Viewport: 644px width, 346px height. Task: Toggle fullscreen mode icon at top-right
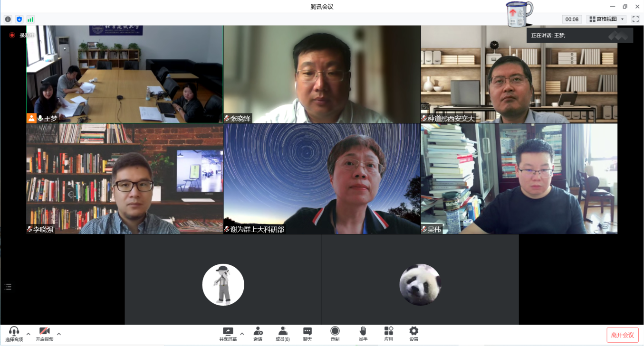pos(635,19)
